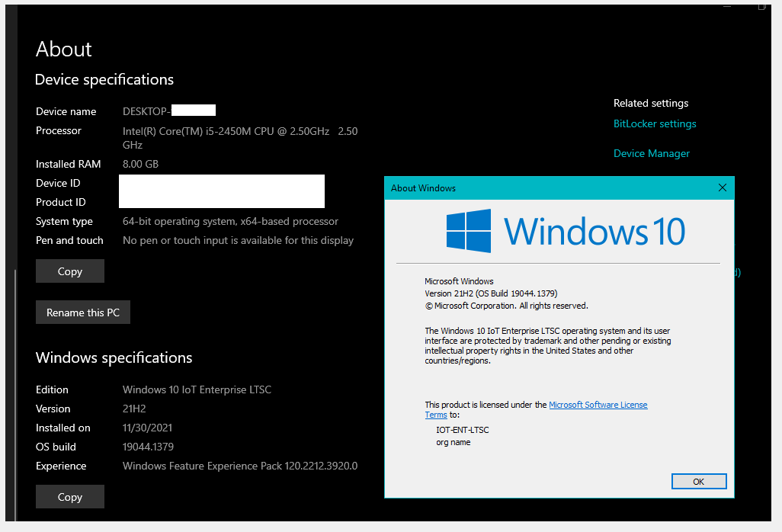Copy the Device specifications
Image resolution: width=782 pixels, height=532 pixels.
(70, 271)
